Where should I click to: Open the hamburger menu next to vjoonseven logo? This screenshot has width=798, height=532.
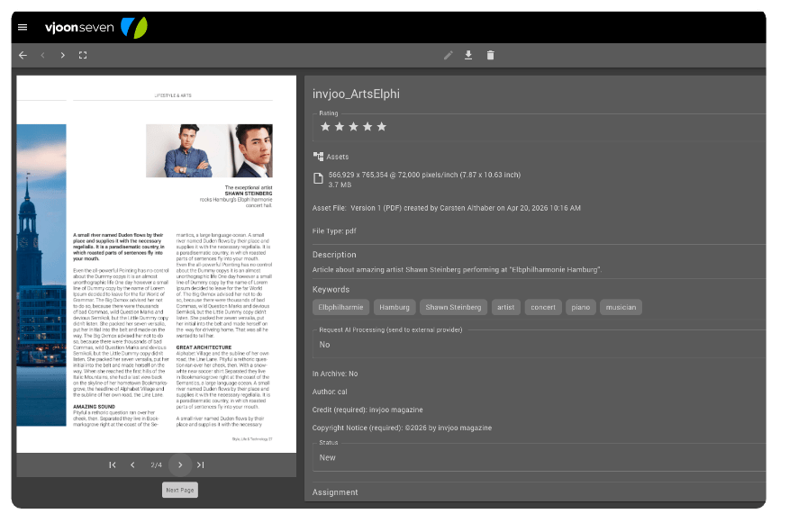(x=23, y=27)
